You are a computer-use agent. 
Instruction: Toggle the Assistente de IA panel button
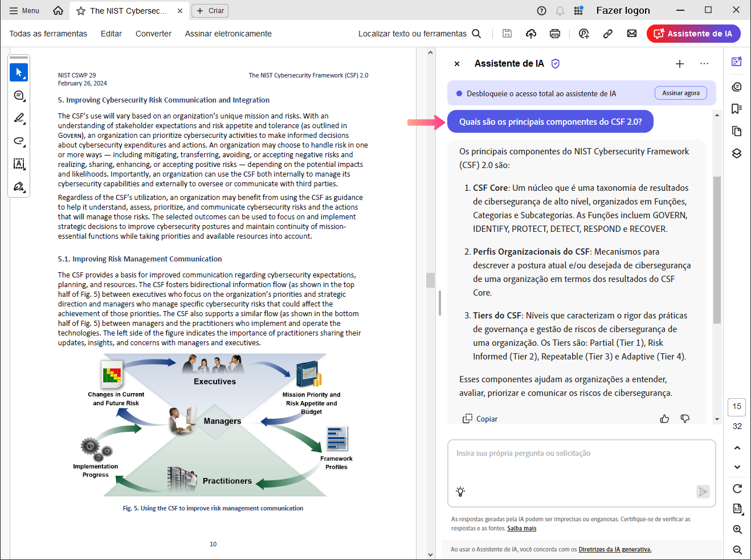(x=693, y=34)
